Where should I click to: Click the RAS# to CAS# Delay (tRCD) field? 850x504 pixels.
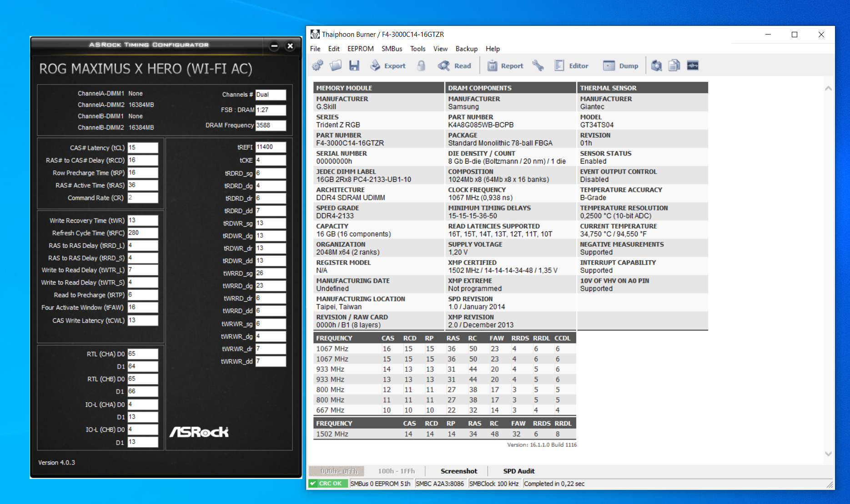[x=143, y=160]
